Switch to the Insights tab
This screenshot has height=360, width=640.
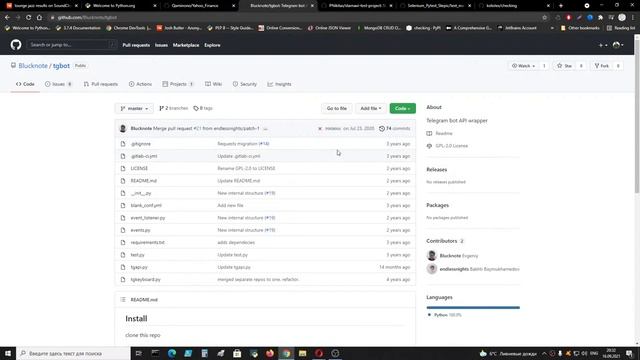(280, 84)
